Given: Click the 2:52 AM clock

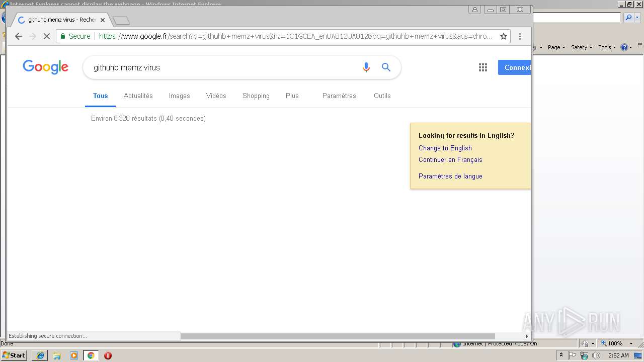Looking at the screenshot, I should tap(618, 355).
